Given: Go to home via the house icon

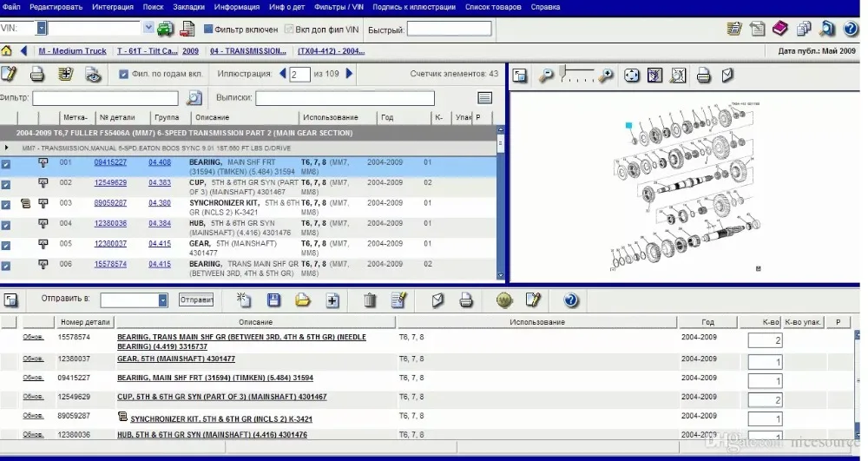Looking at the screenshot, I should click(x=6, y=51).
